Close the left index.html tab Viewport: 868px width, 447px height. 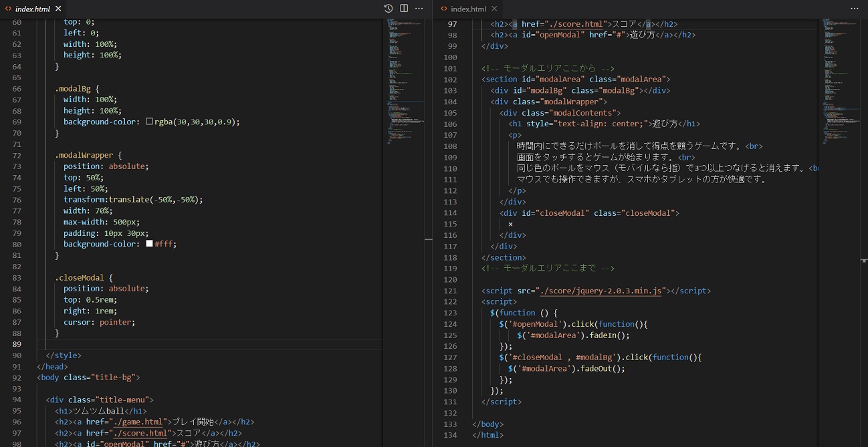click(58, 9)
